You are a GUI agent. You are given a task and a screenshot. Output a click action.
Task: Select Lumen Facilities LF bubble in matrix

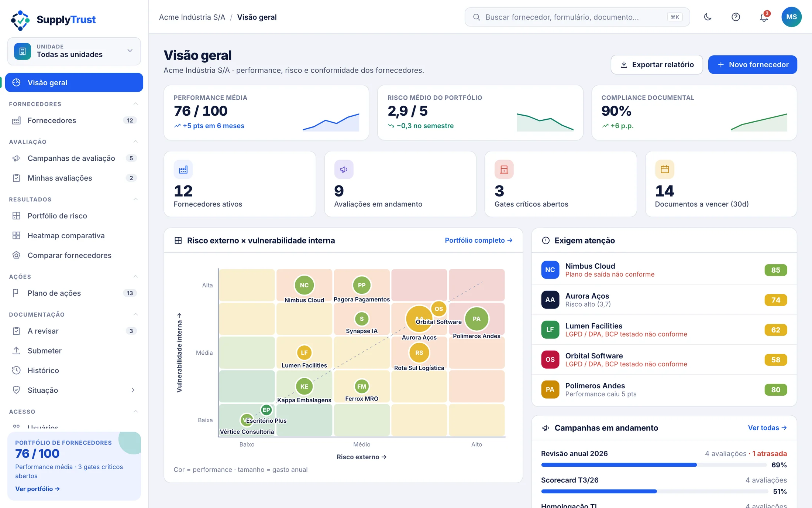click(x=304, y=353)
